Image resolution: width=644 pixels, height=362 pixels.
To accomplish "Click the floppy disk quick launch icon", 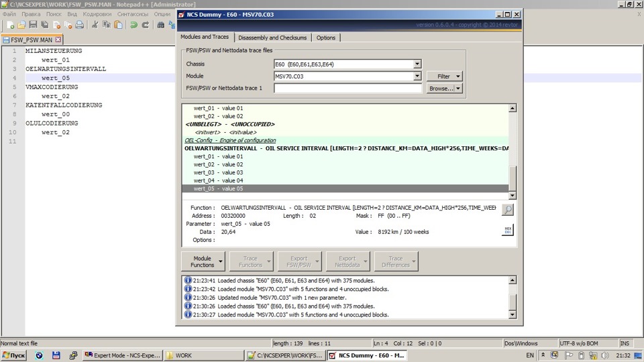I will (56, 355).
